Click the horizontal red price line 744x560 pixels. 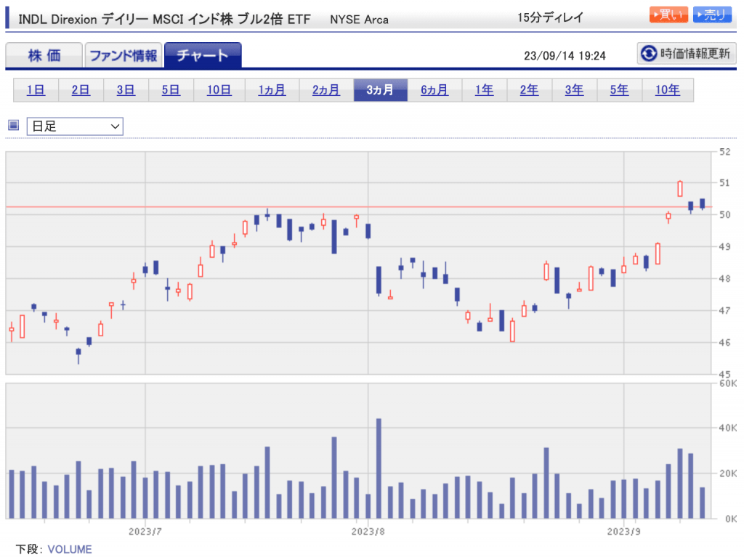[x=358, y=207]
